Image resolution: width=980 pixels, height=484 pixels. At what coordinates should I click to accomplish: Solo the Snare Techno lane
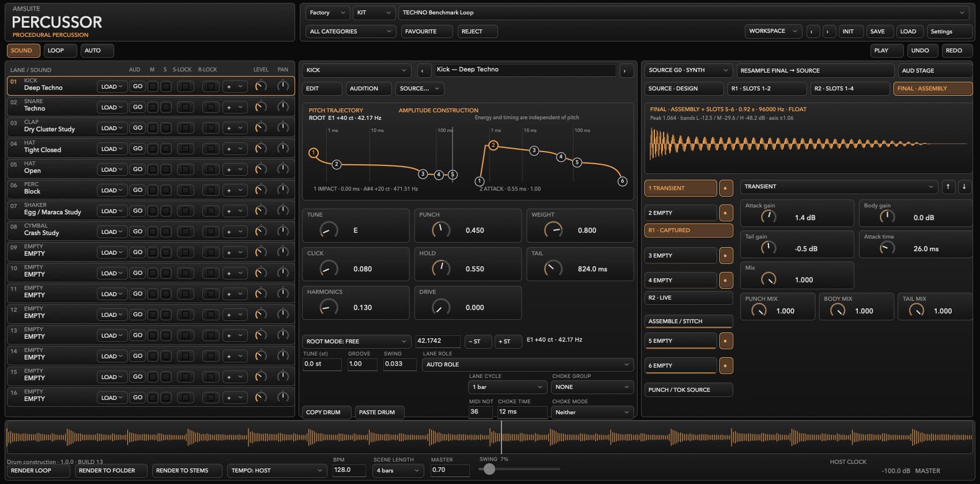(166, 107)
